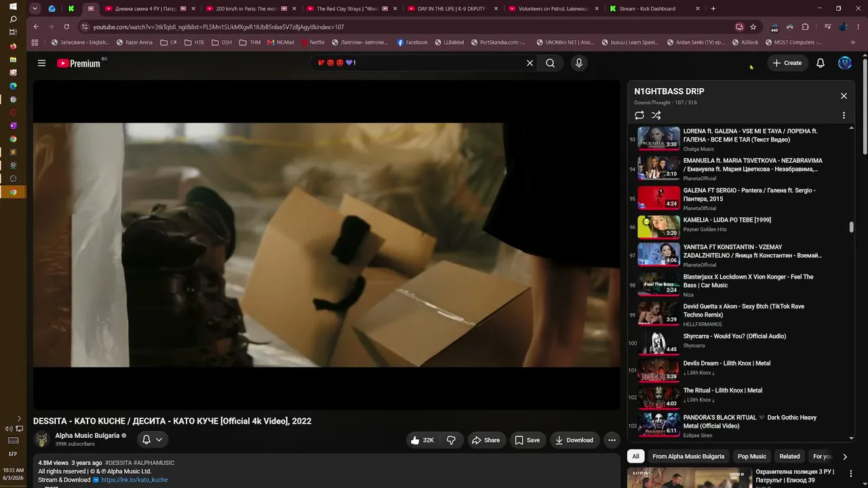Select 'Shyrcarra - Would You?' title
The image size is (868, 488).
click(734, 336)
